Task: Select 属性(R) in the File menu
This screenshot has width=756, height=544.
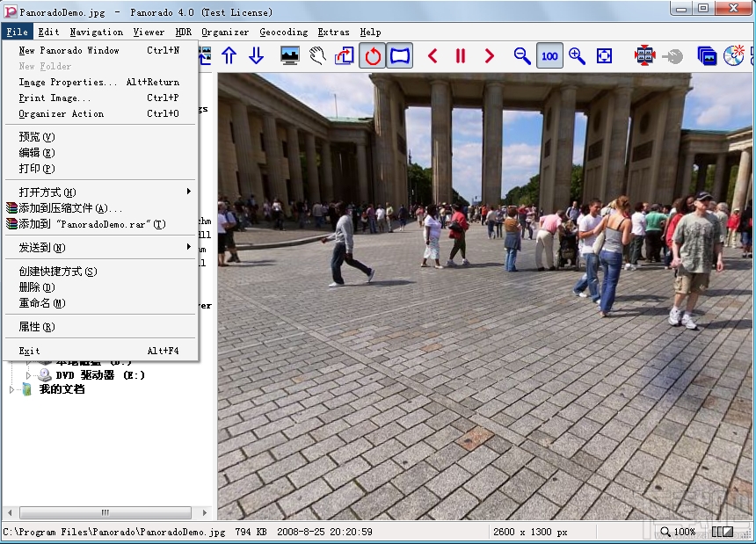Action: pyautogui.click(x=99, y=327)
